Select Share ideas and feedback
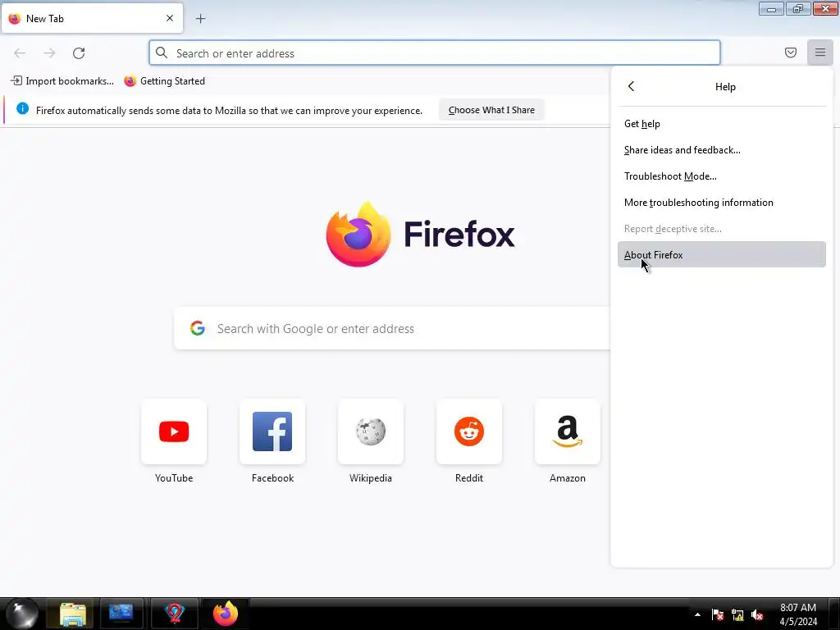840x630 pixels. coord(721,150)
